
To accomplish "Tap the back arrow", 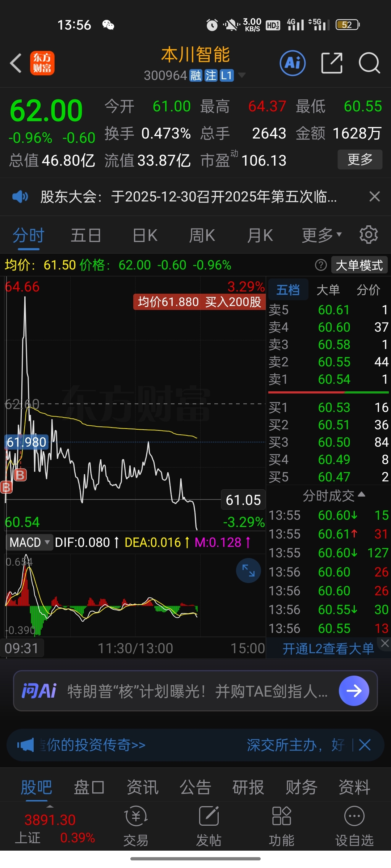I will [x=16, y=63].
